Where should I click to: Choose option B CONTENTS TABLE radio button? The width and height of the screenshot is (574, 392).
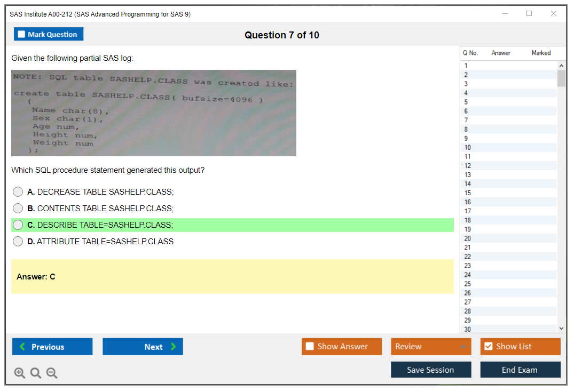pos(18,209)
